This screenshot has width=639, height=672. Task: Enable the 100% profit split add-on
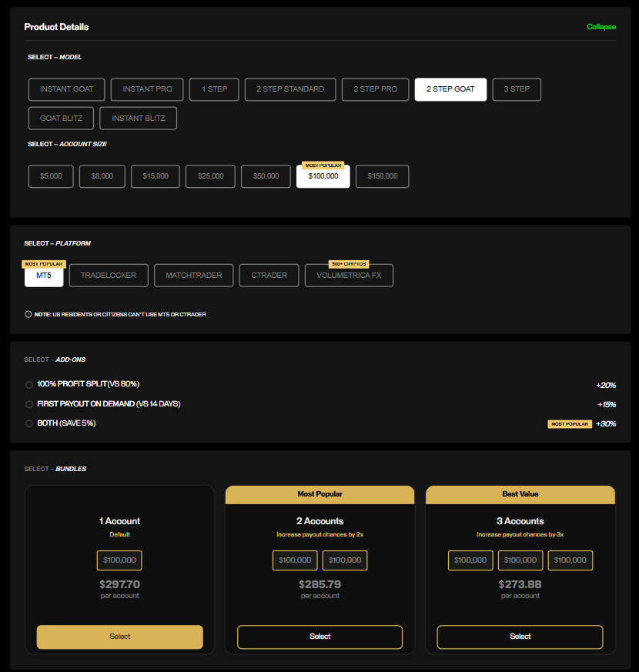[x=28, y=383]
